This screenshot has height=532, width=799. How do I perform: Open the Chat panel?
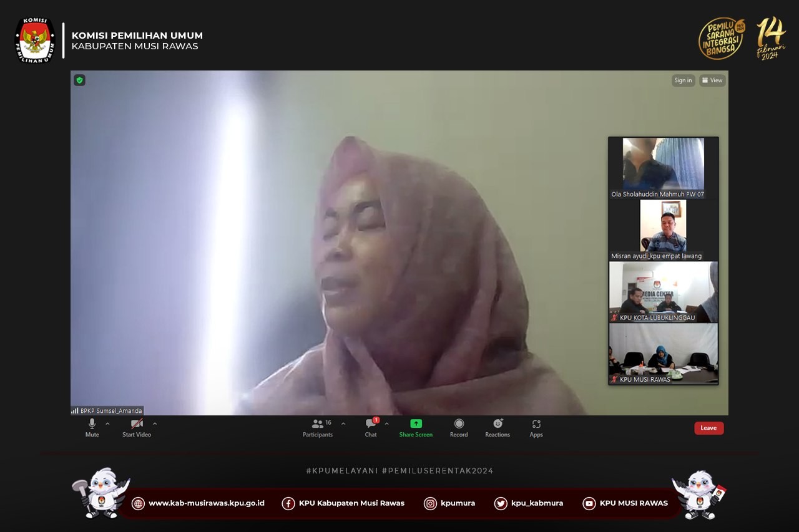coord(371,427)
